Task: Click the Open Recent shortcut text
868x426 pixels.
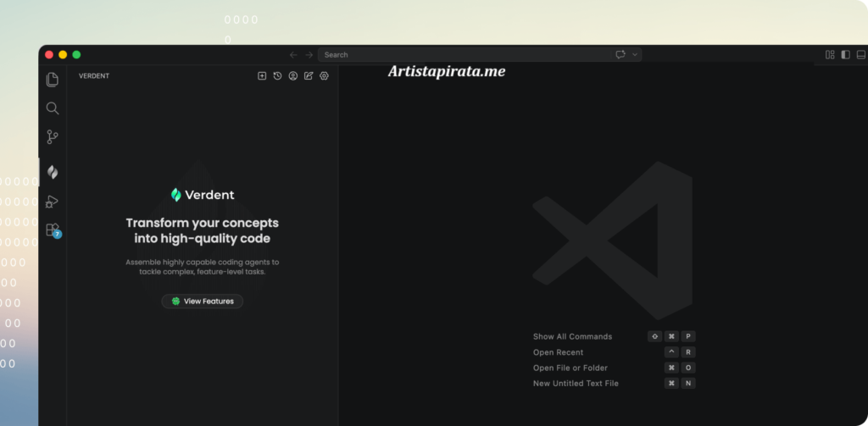Action: tap(558, 351)
